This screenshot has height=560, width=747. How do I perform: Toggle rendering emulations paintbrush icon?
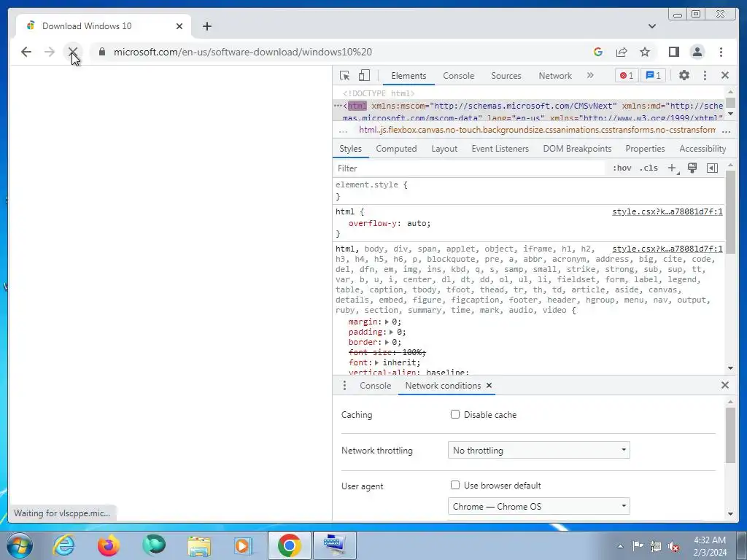point(692,168)
